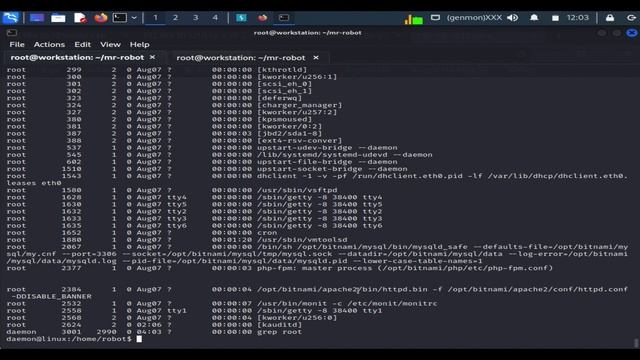
Task: Open the CPU graph monitor
Action: coord(413,19)
